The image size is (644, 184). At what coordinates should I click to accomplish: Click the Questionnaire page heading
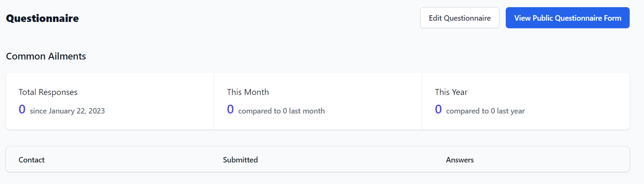point(42,19)
